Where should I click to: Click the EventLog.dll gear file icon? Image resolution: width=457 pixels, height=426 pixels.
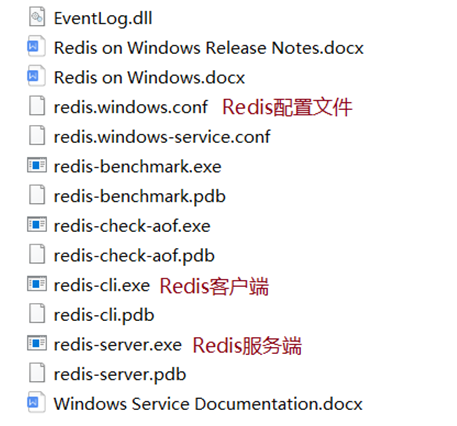coord(37,18)
